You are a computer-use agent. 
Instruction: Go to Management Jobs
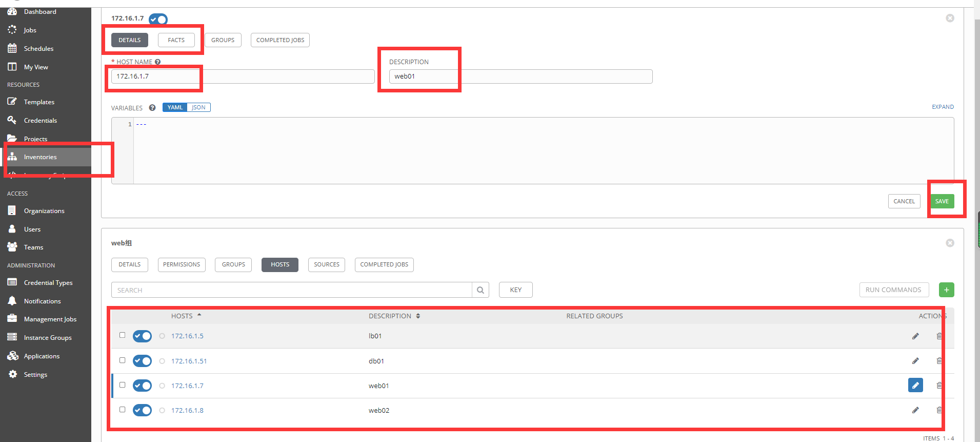50,319
